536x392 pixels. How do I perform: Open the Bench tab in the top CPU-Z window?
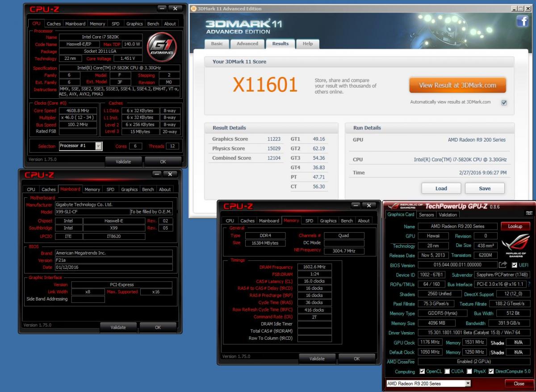pyautogui.click(x=153, y=24)
